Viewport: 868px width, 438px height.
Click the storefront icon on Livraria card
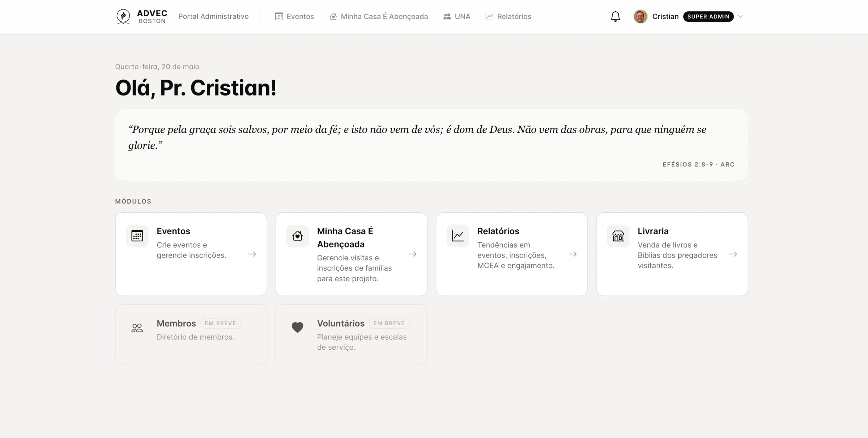click(x=618, y=236)
